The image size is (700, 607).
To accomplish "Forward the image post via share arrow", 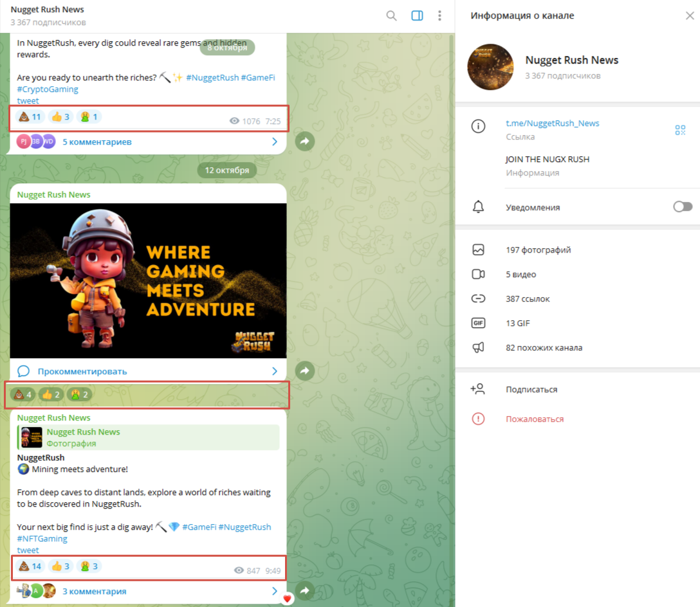I will pos(305,370).
